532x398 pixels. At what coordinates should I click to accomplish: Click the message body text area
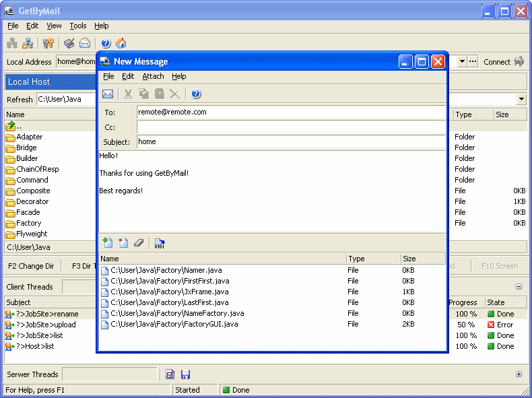pyautogui.click(x=272, y=191)
